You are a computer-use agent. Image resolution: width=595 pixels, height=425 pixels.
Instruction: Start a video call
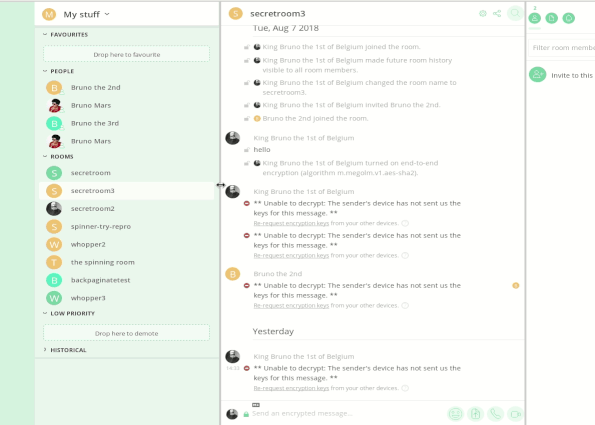(515, 414)
